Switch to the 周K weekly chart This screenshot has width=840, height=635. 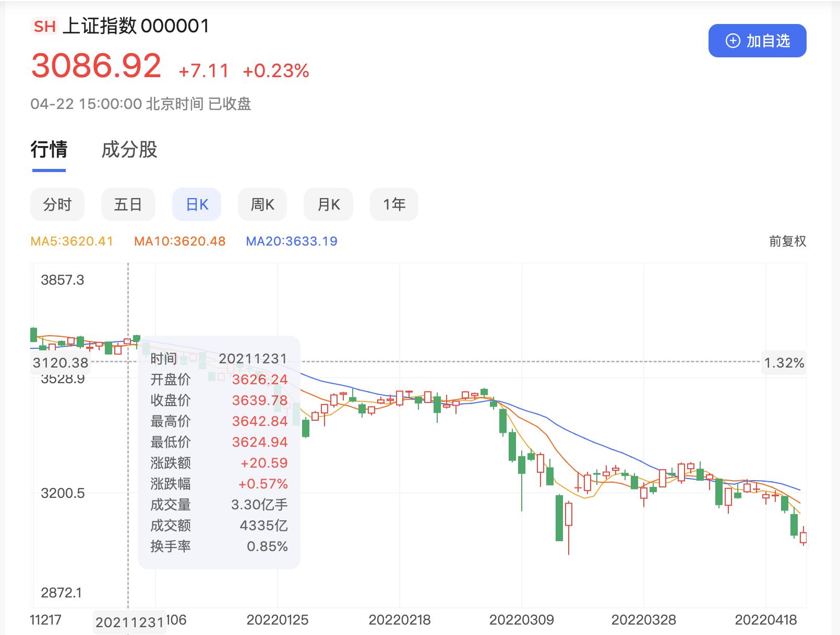(x=262, y=204)
